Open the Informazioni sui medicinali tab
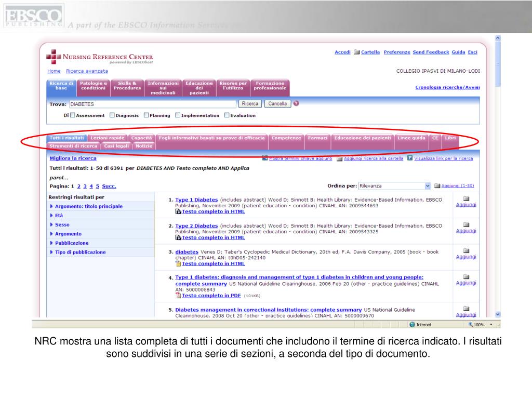Viewport: 532px width, 399px height. click(x=163, y=88)
